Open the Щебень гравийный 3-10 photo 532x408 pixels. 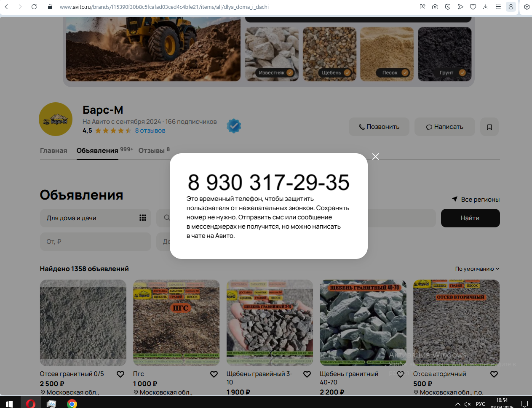click(270, 323)
